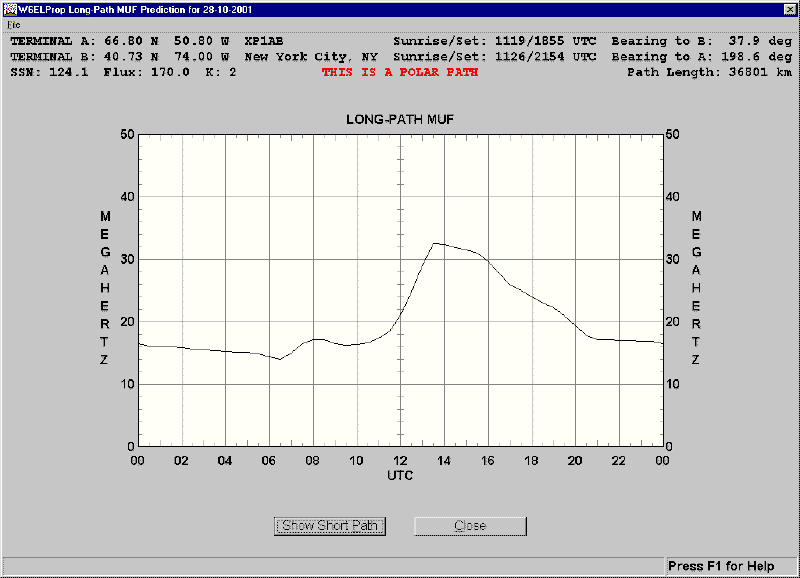Click the 'LONG-PATH MUF' chart title
This screenshot has height=578, width=800.
pyautogui.click(x=399, y=119)
